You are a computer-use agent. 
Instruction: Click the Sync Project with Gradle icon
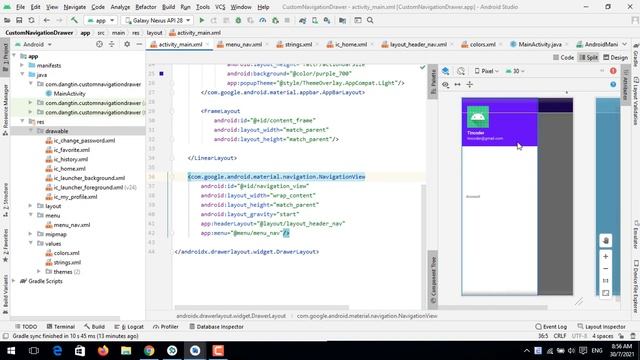click(x=302, y=20)
